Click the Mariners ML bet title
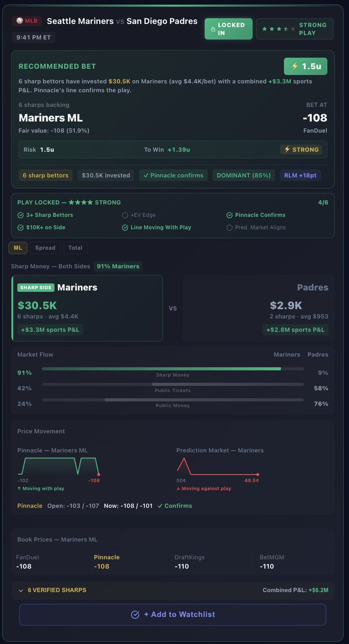349x644 pixels. (51, 118)
